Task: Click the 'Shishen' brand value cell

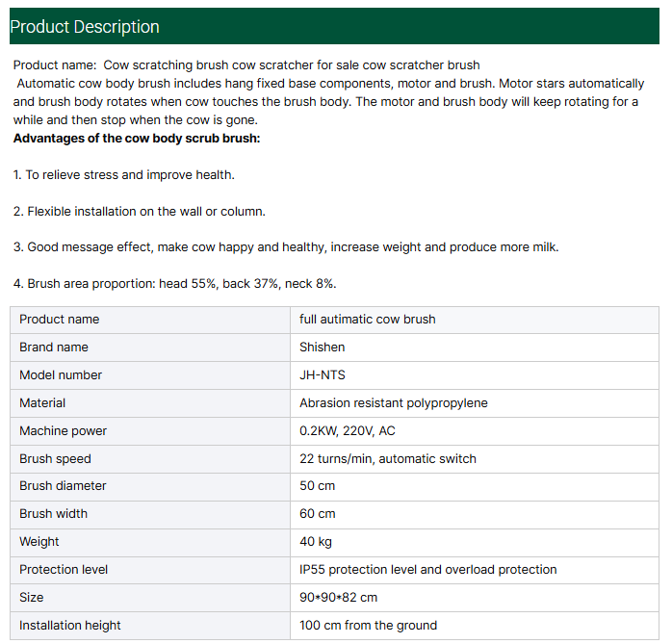Action: pyautogui.click(x=323, y=348)
